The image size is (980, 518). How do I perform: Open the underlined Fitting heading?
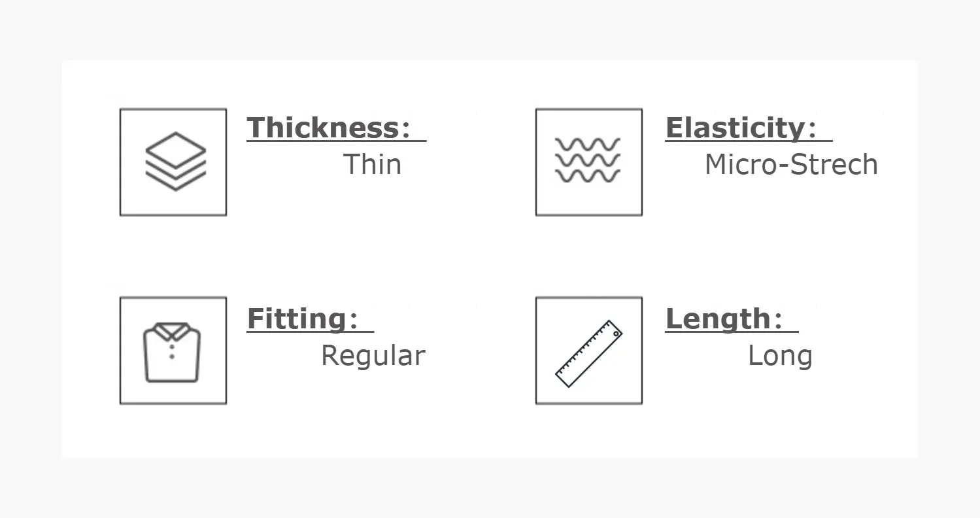click(x=310, y=319)
